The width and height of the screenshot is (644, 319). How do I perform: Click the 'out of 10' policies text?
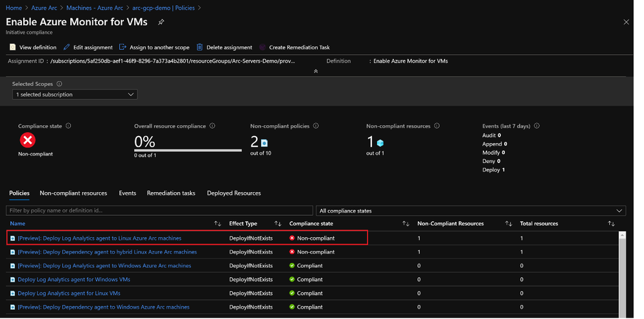click(x=261, y=153)
